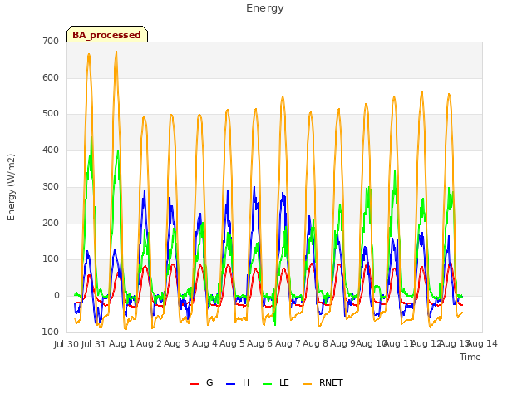Click the Aug 4 x-axis date label
The height and width of the screenshot is (399, 532).
[204, 343]
